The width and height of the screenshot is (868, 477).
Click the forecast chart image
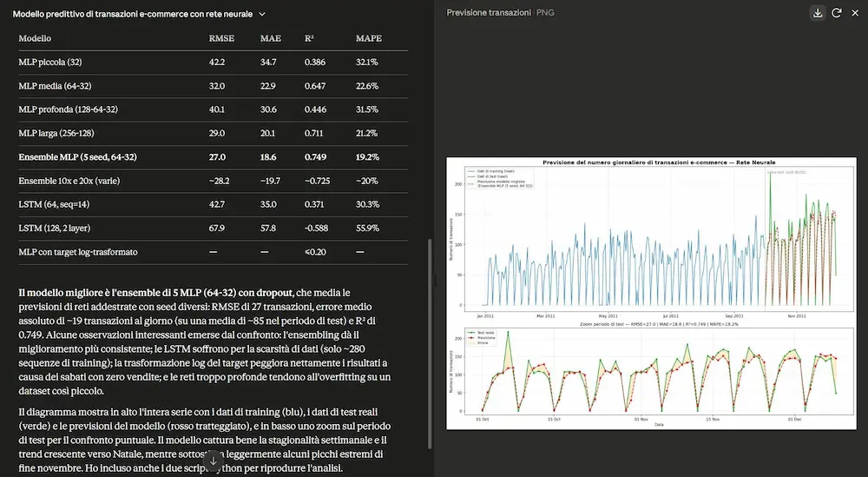coord(651,293)
